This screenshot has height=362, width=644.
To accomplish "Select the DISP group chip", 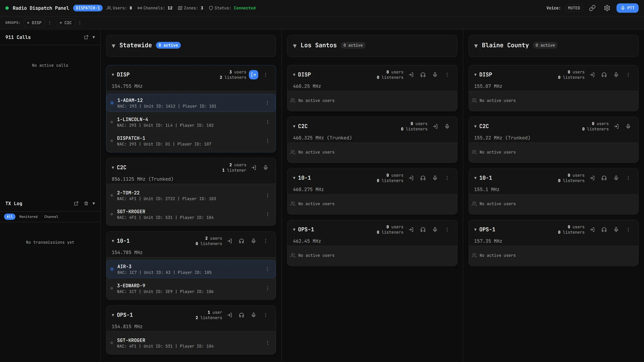I will pyautogui.click(x=34, y=23).
